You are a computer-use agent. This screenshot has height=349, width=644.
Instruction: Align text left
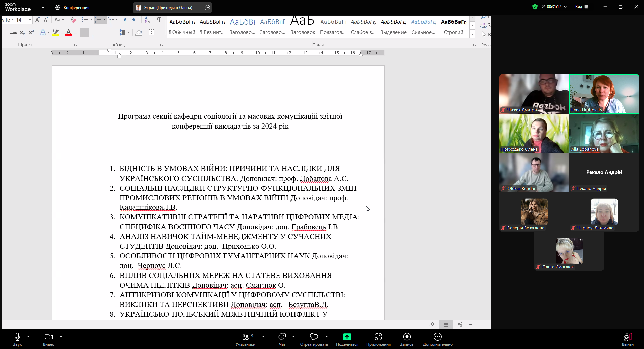(85, 33)
